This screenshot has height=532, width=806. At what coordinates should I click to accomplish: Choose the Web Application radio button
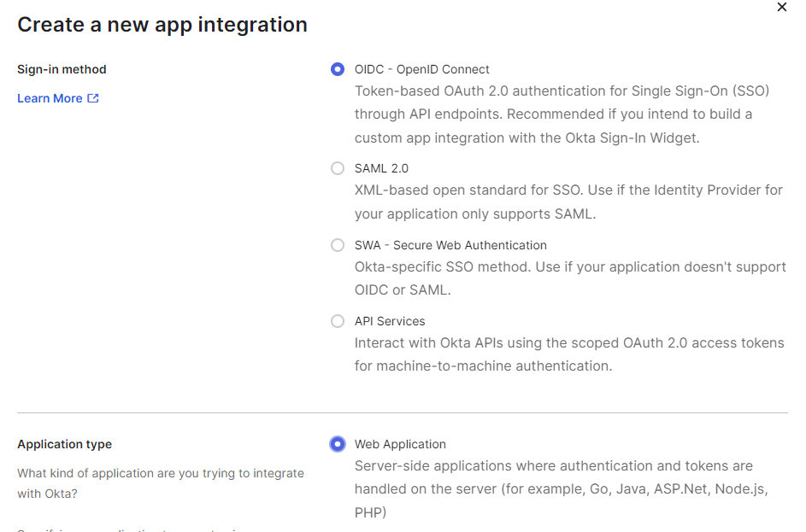pos(338,444)
